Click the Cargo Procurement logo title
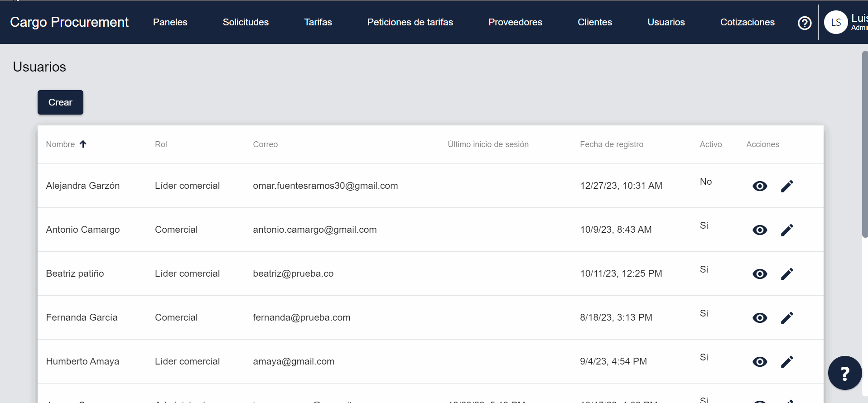 click(69, 22)
